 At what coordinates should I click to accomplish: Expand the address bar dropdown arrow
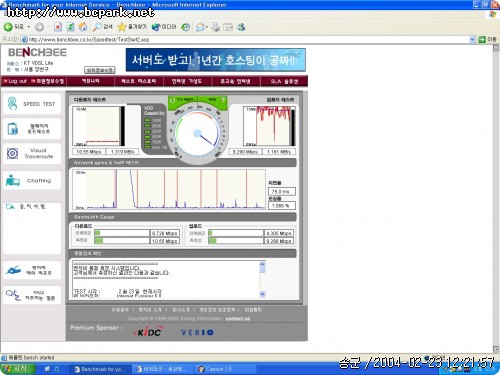[x=472, y=39]
